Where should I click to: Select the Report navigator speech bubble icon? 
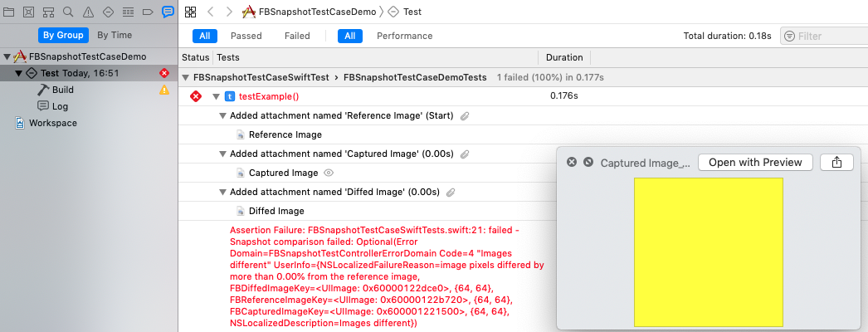pyautogui.click(x=168, y=12)
